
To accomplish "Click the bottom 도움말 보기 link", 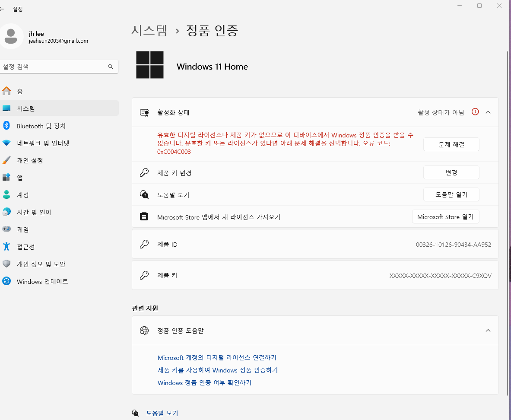I will [x=162, y=413].
